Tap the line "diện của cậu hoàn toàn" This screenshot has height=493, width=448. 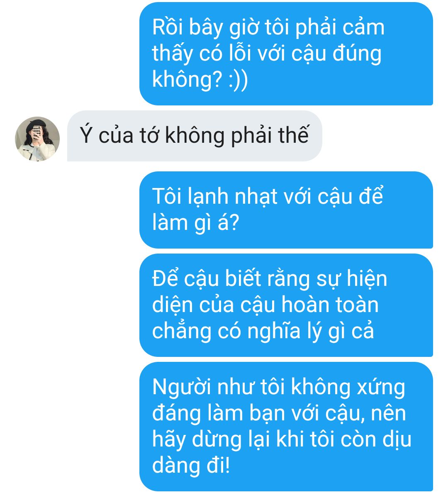click(265, 305)
